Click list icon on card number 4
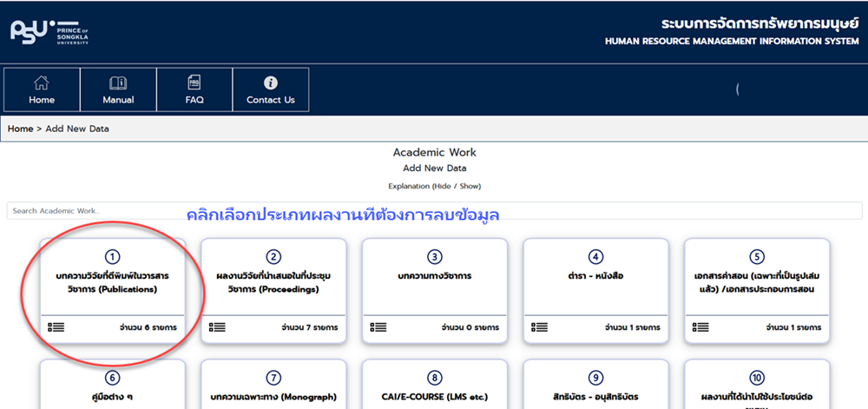 point(539,327)
